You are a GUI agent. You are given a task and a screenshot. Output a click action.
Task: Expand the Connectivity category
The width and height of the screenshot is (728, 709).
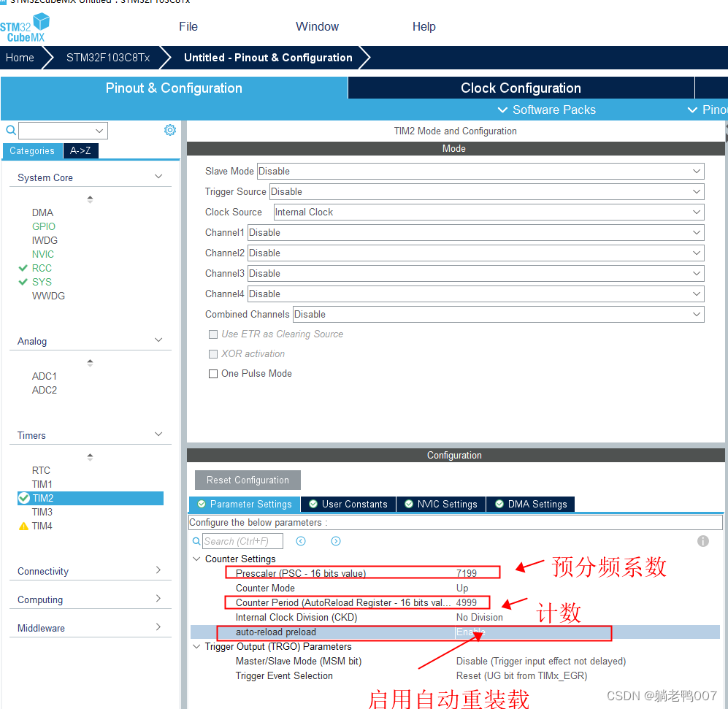tap(158, 570)
